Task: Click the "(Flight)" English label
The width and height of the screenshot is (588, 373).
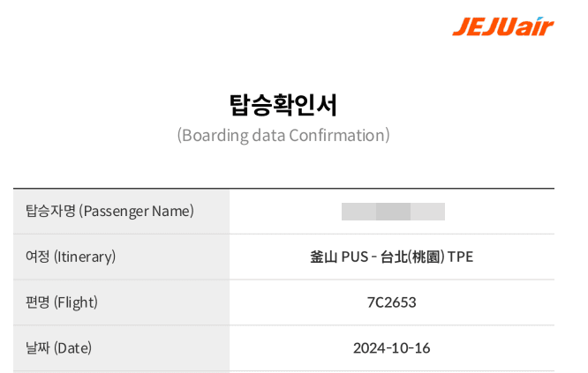Action: 76,302
